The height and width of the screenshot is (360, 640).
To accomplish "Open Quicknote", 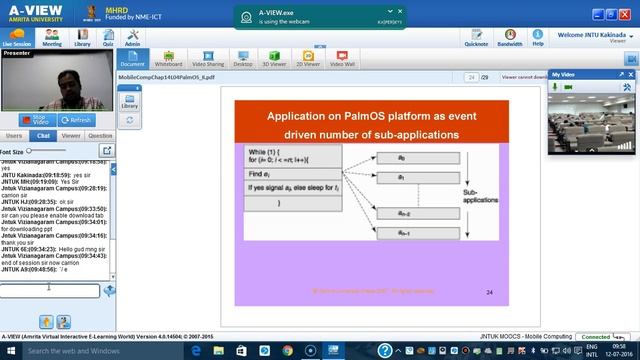I will coord(476,38).
